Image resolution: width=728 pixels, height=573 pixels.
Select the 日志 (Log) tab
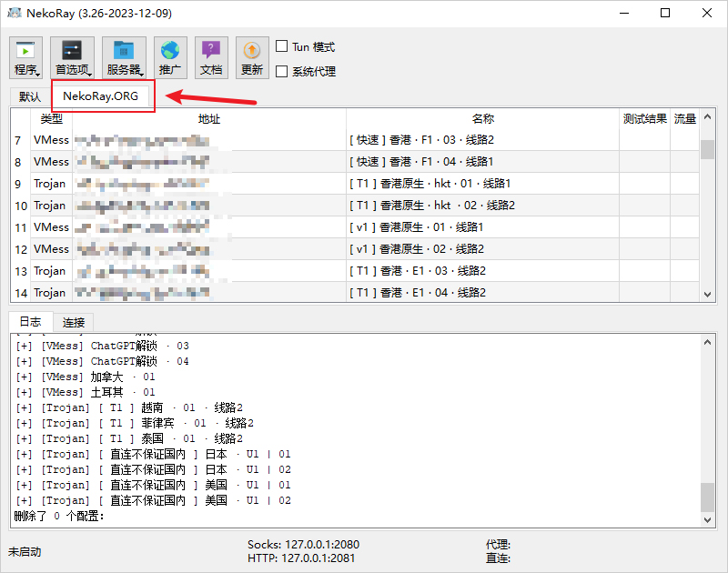coord(30,322)
